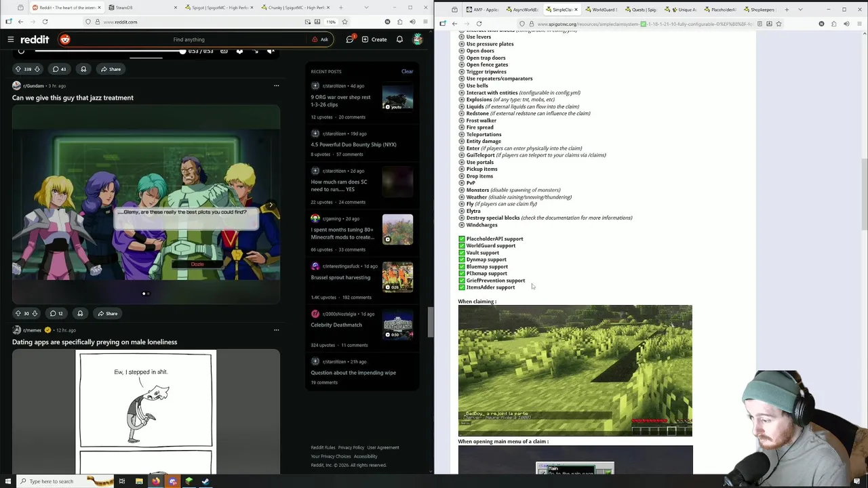This screenshot has height=488, width=868.
Task: Go to the Reddit home logo
Action: point(34,39)
